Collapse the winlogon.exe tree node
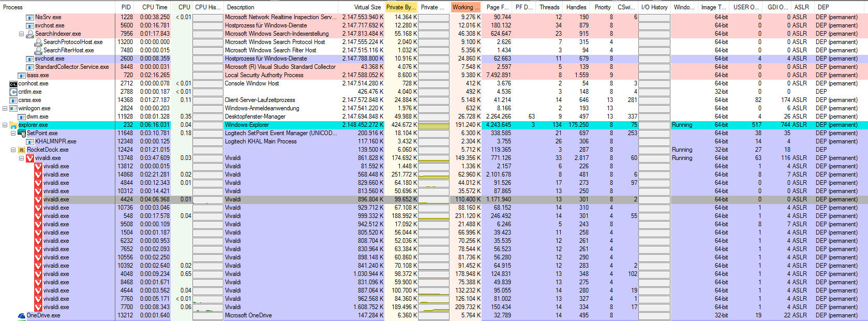 pyautogui.click(x=5, y=108)
